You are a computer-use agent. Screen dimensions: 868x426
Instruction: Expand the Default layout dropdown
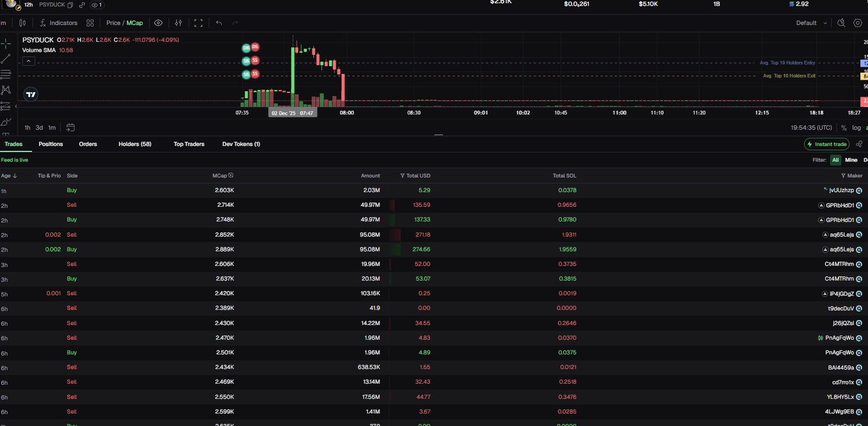coord(811,23)
